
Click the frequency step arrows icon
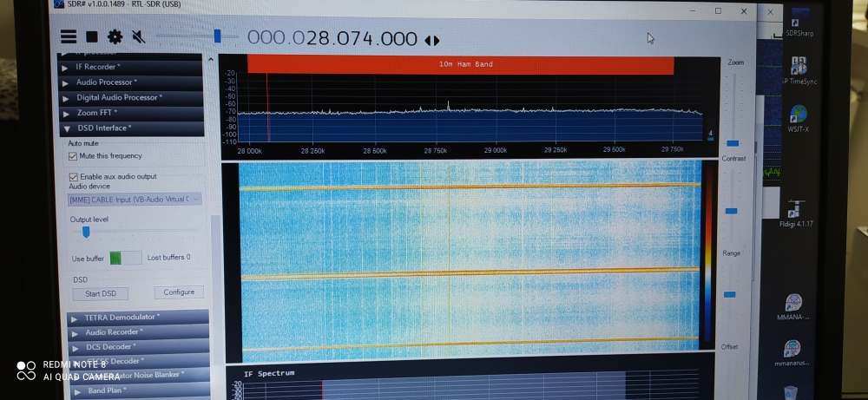tap(431, 41)
